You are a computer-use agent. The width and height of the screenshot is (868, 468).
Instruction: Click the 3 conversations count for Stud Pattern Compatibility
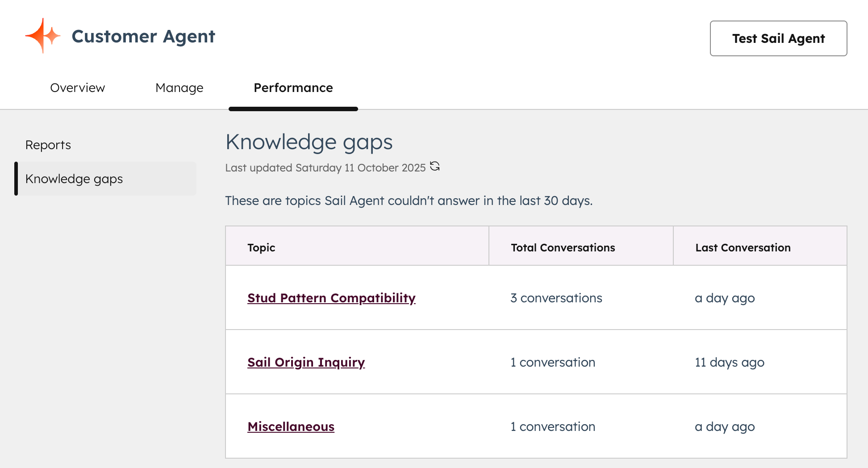(556, 298)
